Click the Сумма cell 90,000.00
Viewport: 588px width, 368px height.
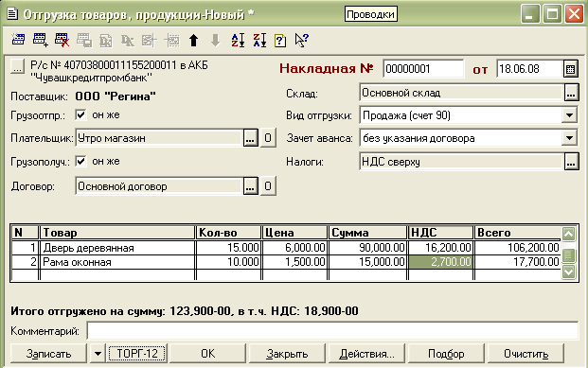click(368, 248)
